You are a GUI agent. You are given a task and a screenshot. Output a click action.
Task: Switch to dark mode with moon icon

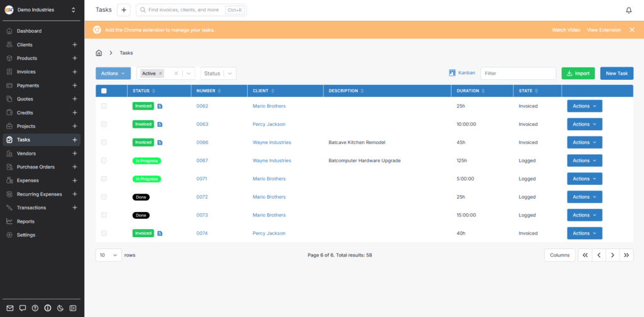(x=60, y=308)
